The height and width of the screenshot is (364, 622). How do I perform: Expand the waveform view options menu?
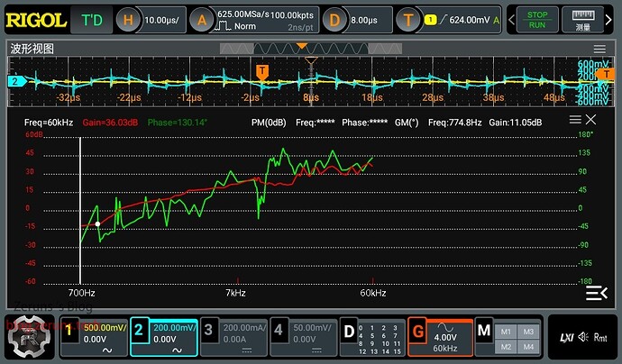[x=599, y=50]
